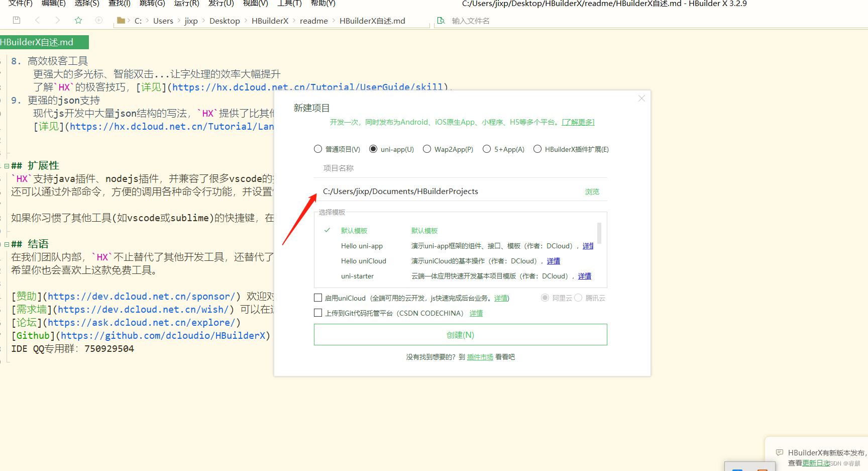Click the message bubble icon in update notification
868x471 pixels.
(x=780, y=452)
